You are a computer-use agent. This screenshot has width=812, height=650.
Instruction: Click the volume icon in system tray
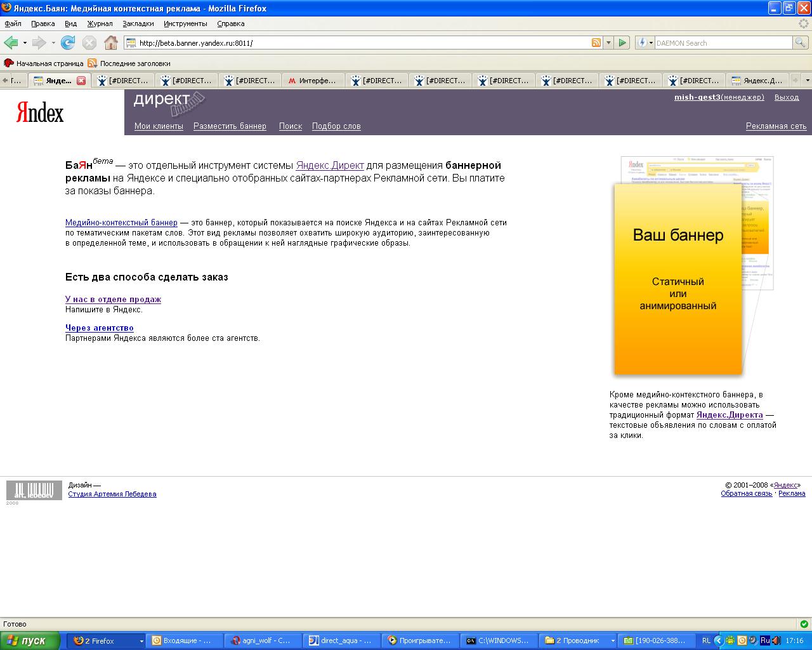pos(776,640)
